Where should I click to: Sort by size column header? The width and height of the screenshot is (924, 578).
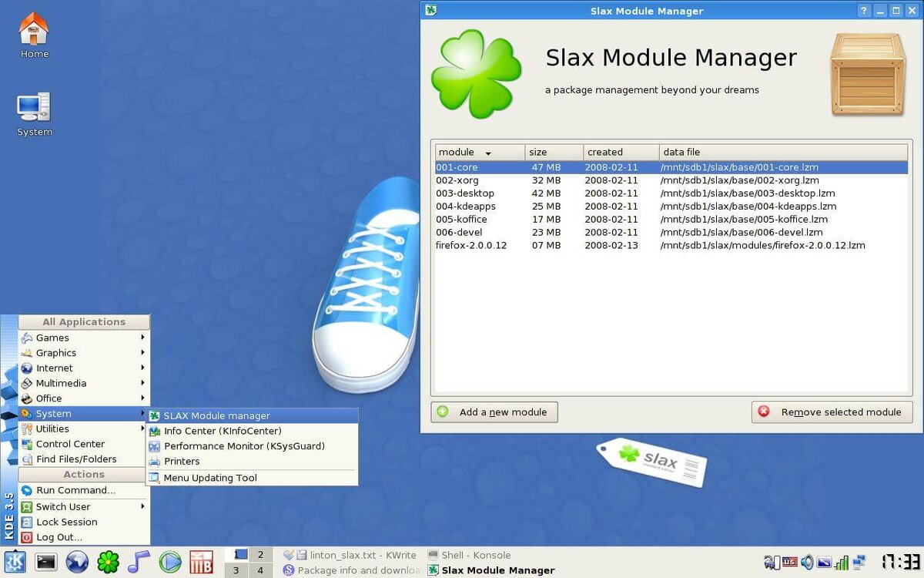tap(554, 153)
